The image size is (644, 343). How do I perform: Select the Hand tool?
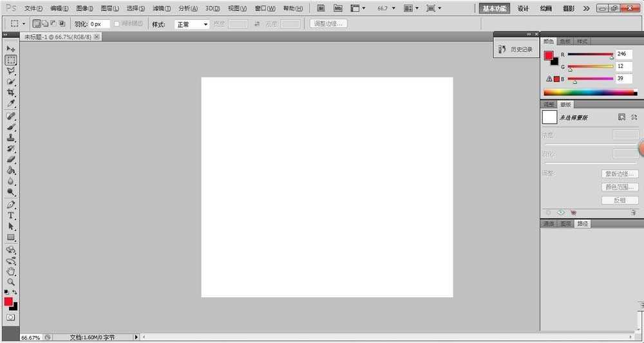(11, 271)
